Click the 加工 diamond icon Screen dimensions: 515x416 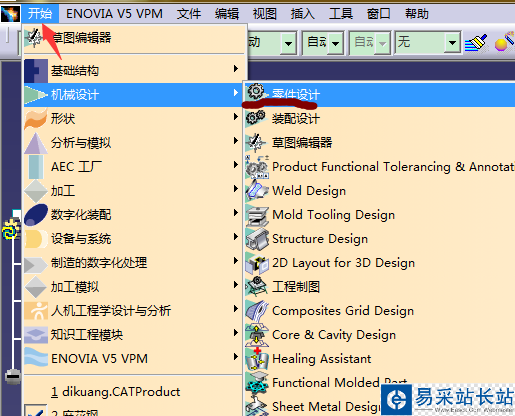[x=35, y=191]
